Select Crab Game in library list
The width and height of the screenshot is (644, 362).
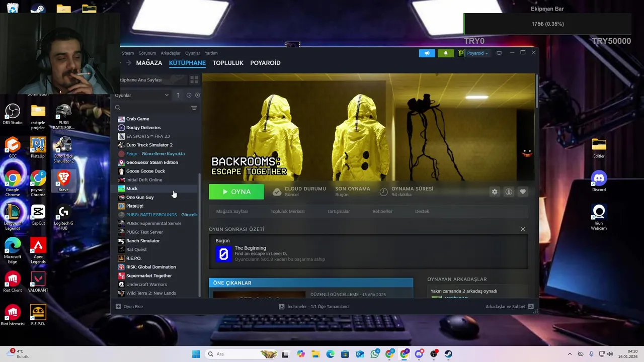[157, 119]
